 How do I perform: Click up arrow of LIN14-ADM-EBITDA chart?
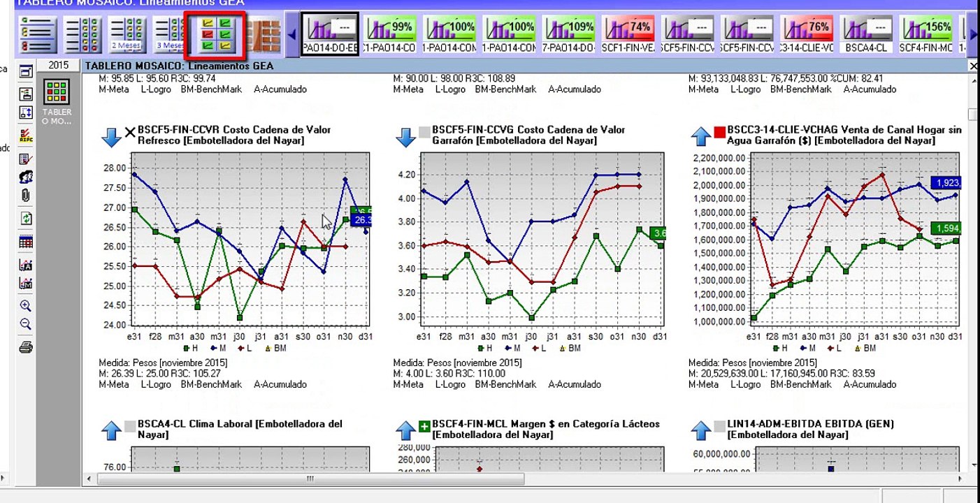tap(701, 430)
